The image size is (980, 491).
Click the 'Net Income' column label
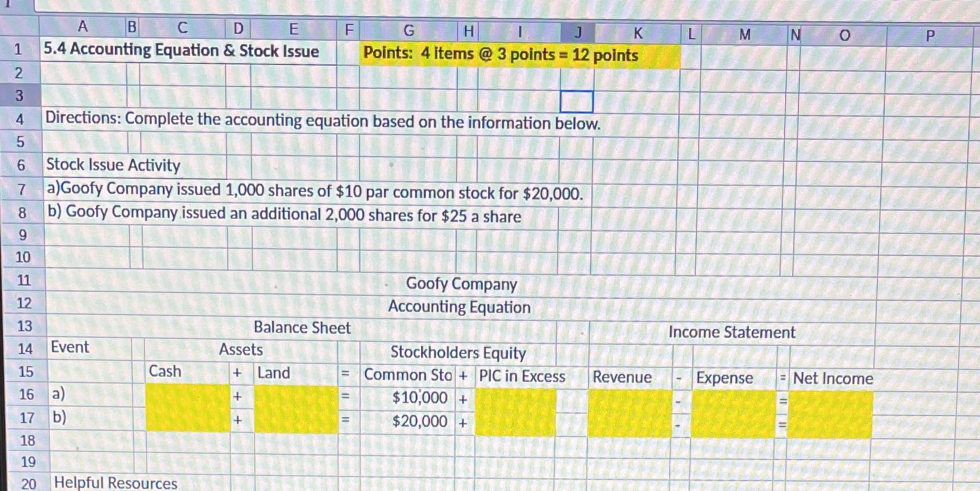833,378
